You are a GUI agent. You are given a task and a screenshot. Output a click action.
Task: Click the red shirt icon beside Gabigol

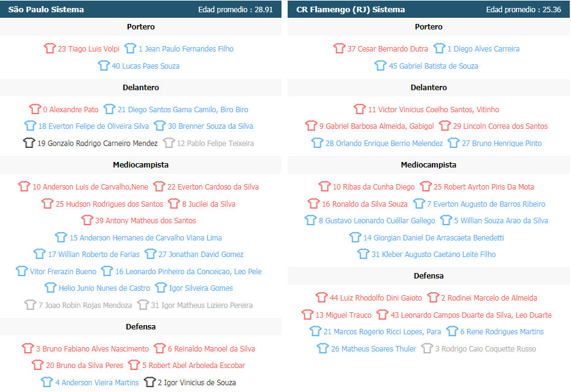(312, 126)
